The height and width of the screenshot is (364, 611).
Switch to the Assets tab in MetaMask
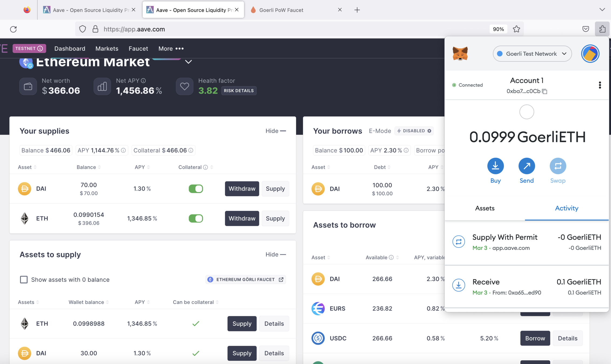point(484,208)
